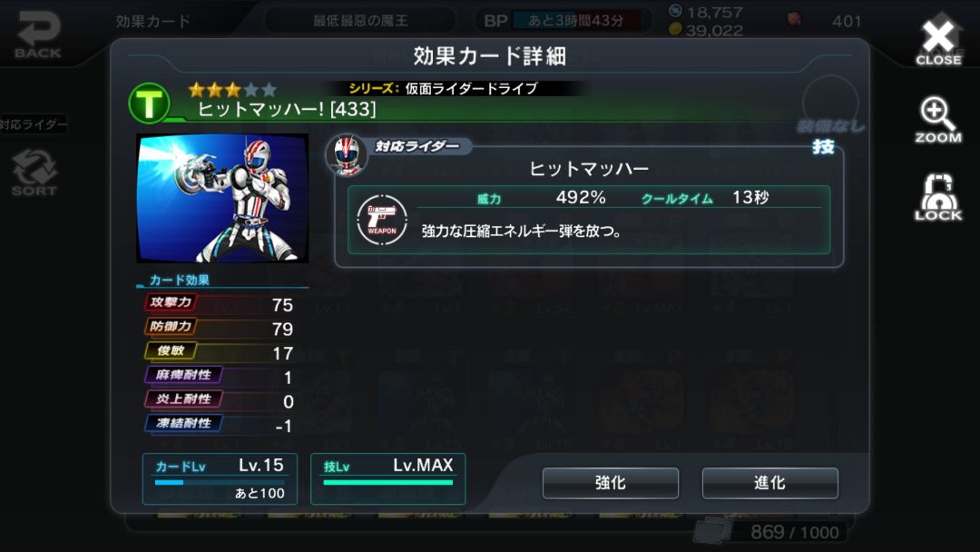Click the green T type badge
This screenshot has width=980, height=552.
point(149,103)
